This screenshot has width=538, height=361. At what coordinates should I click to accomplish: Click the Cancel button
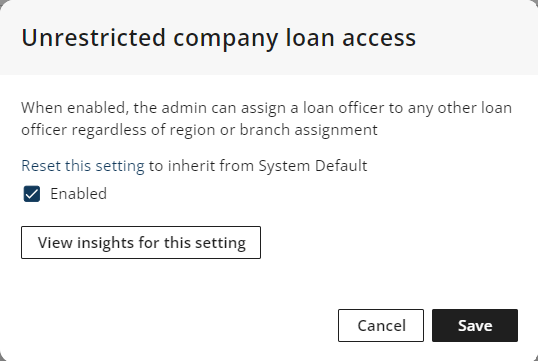tap(381, 325)
